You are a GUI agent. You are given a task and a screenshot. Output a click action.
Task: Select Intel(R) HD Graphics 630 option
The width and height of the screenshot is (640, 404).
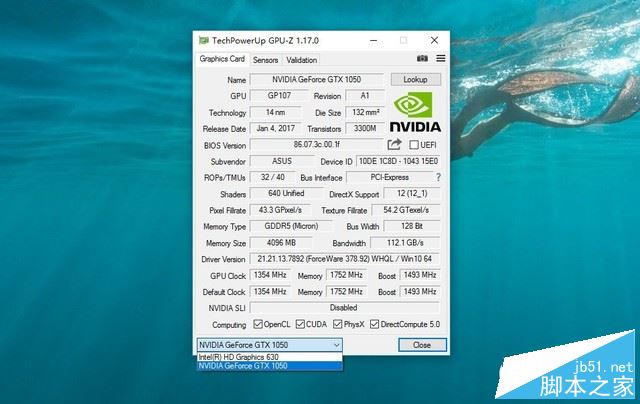click(x=269, y=357)
